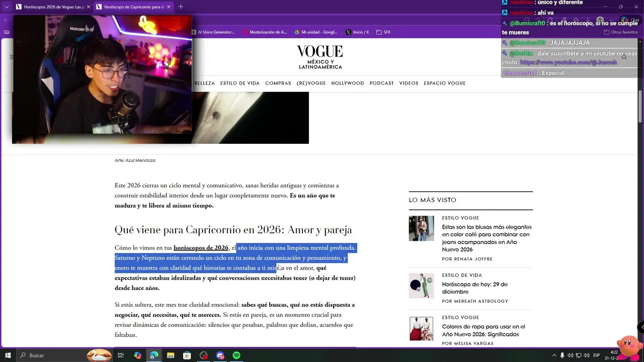This screenshot has width=644, height=362.
Task: Close the Horóscopo de Capricornio tab
Action: 169,7
